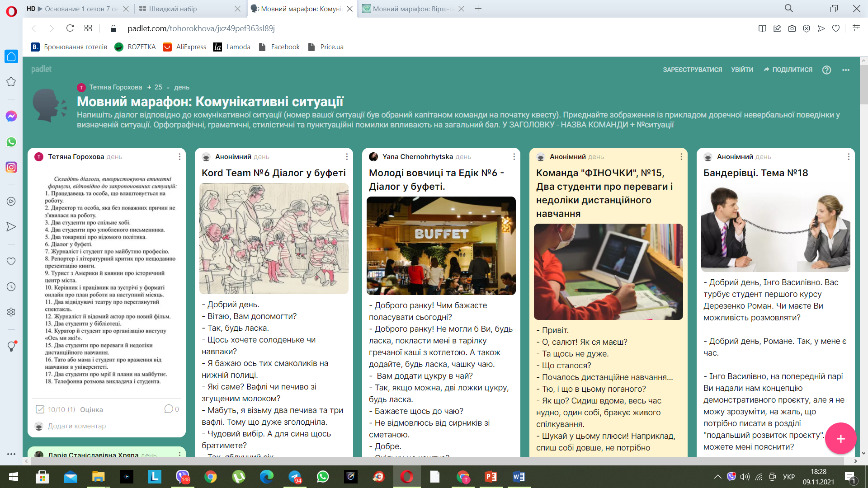Screen dimensions: 868x488
Task: Click the padlet help question icon
Action: coord(826,70)
